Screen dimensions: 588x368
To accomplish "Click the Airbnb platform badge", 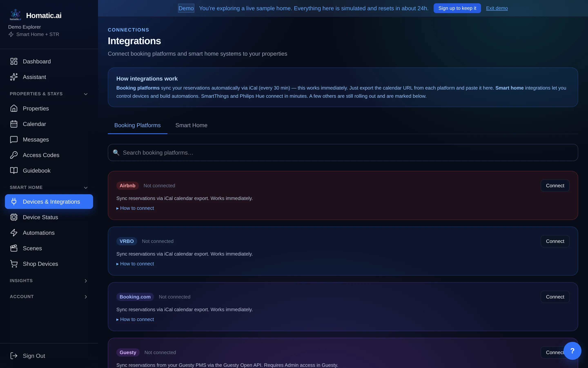I will [128, 186].
